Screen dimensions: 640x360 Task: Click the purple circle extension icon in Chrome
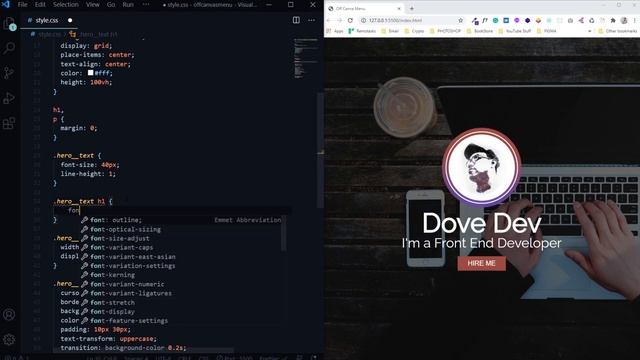517,20
